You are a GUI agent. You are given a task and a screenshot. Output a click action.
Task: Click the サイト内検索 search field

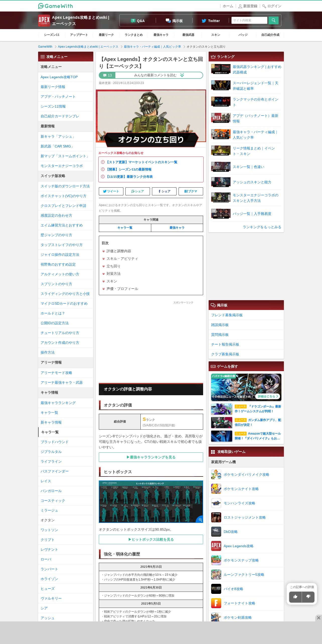249,20
